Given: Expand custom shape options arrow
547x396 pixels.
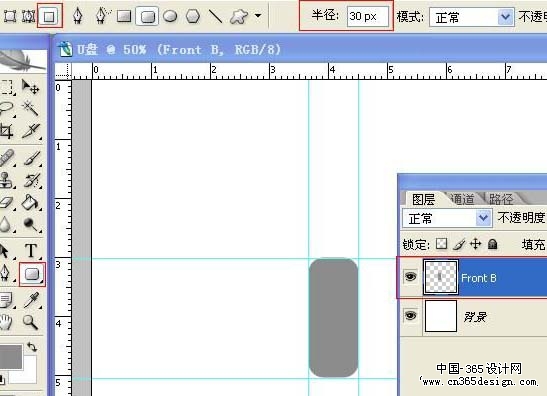Looking at the screenshot, I should click(258, 16).
